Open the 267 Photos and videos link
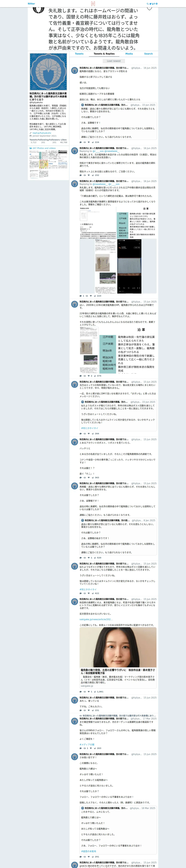The image size is (186, 868). (x=44, y=148)
